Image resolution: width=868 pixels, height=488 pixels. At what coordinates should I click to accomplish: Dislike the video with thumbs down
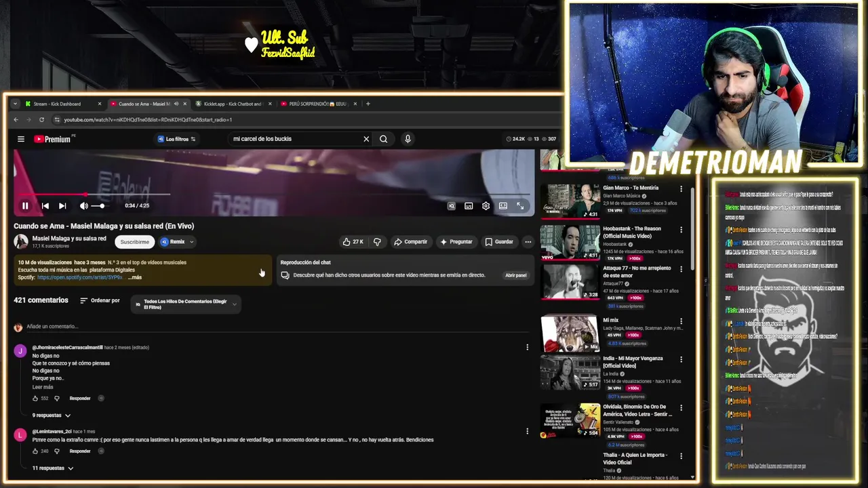377,242
